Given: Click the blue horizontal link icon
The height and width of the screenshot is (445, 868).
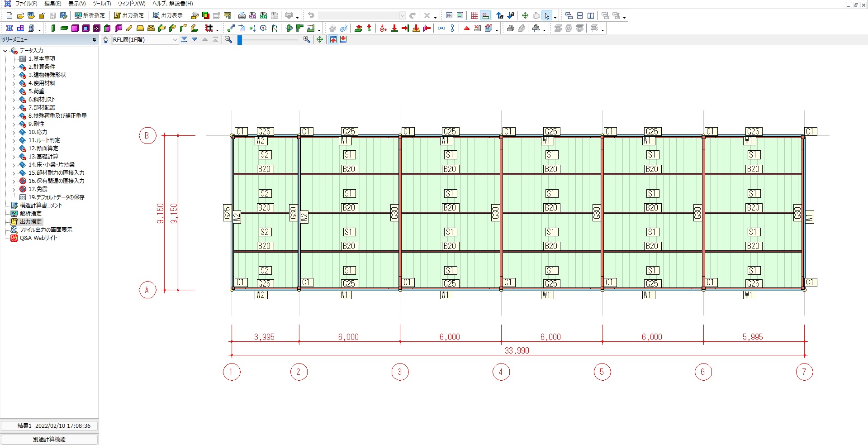Looking at the screenshot, I should click(x=441, y=28).
